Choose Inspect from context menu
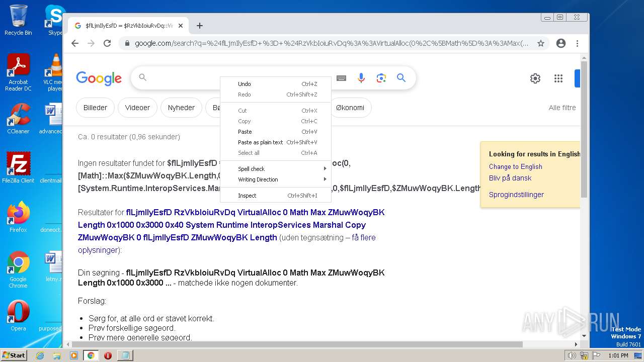 click(276, 196)
